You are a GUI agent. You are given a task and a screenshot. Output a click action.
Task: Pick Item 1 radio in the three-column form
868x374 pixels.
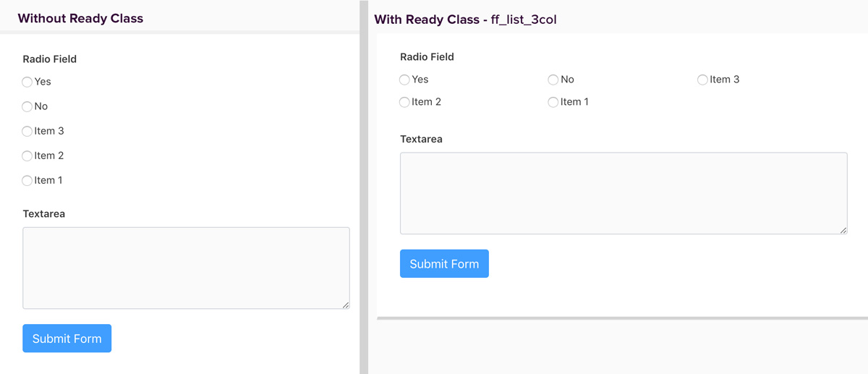coord(553,102)
